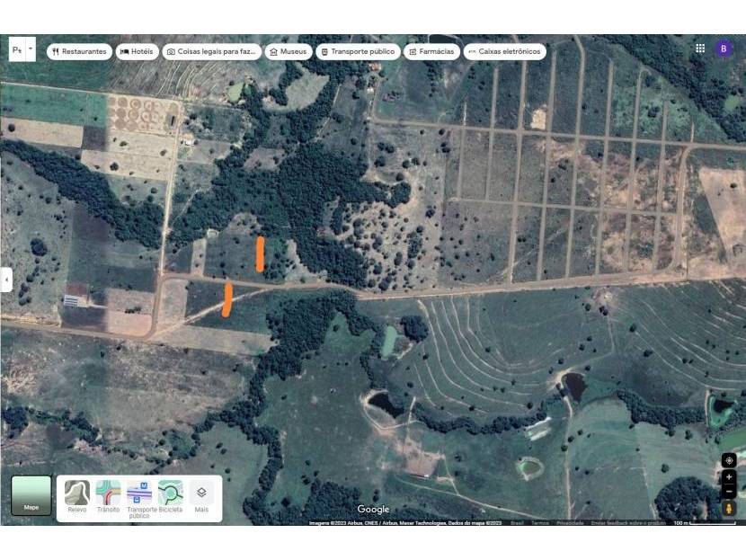Center map on my location
This screenshot has width=746, height=560.
(729, 460)
